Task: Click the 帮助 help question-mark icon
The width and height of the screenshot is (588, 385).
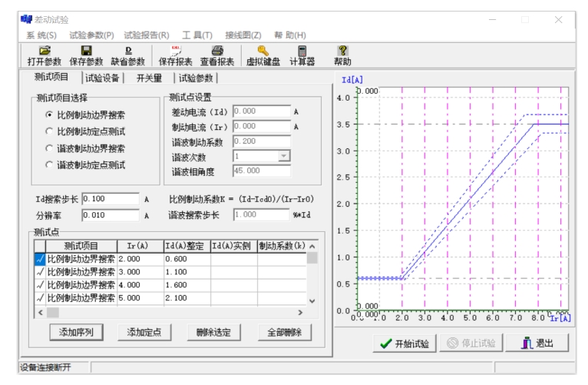Action: pos(342,50)
